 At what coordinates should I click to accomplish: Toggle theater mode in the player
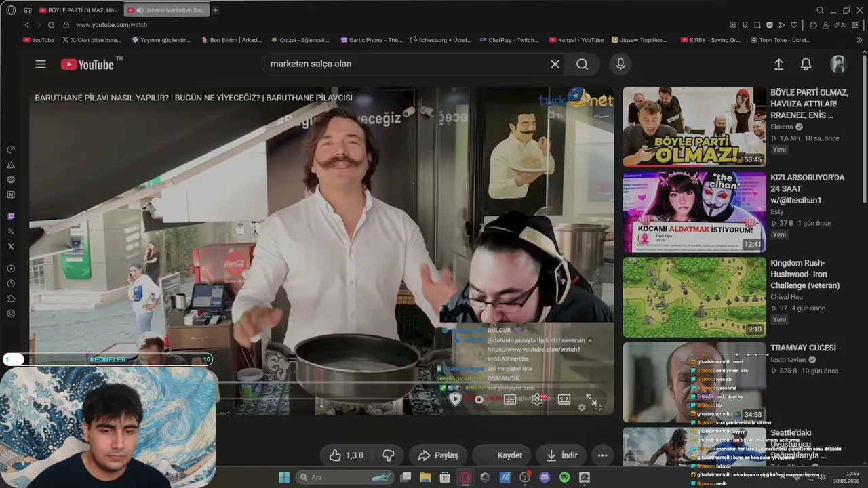(564, 399)
